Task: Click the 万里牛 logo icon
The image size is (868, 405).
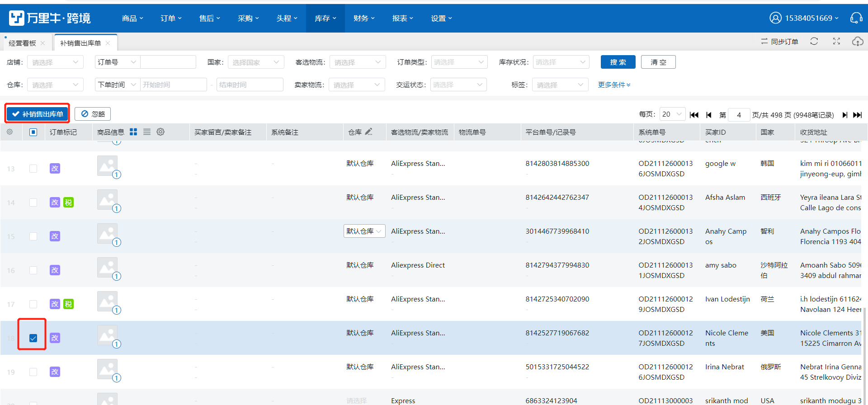Action: (17, 18)
